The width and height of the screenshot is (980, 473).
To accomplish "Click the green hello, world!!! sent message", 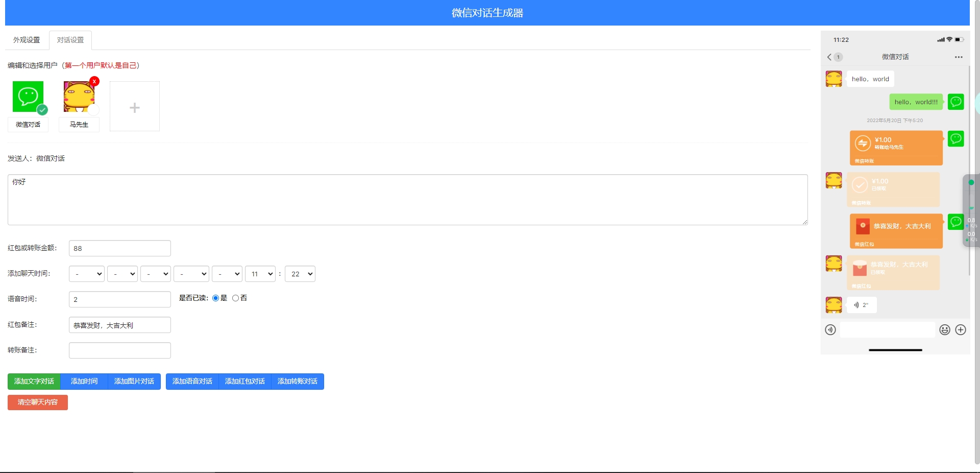I will pyautogui.click(x=916, y=102).
